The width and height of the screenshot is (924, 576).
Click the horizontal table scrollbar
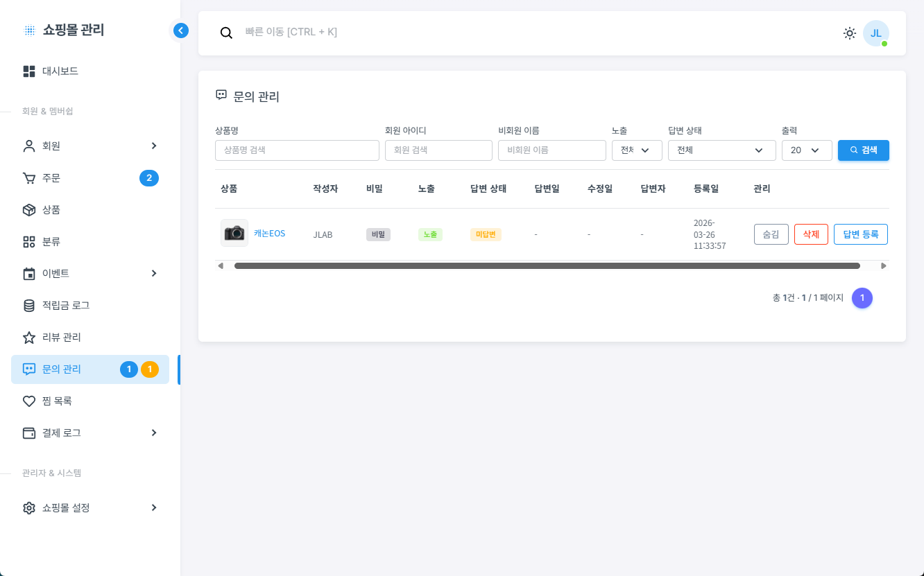(x=547, y=265)
